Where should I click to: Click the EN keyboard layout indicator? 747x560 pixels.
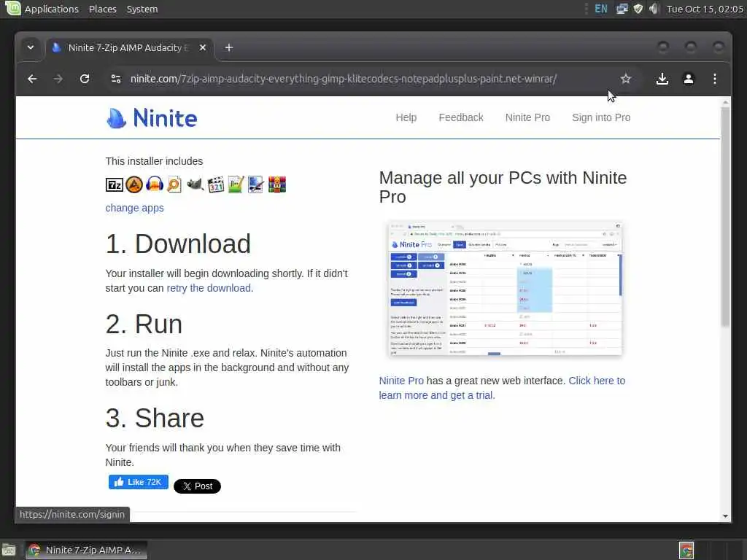point(601,9)
